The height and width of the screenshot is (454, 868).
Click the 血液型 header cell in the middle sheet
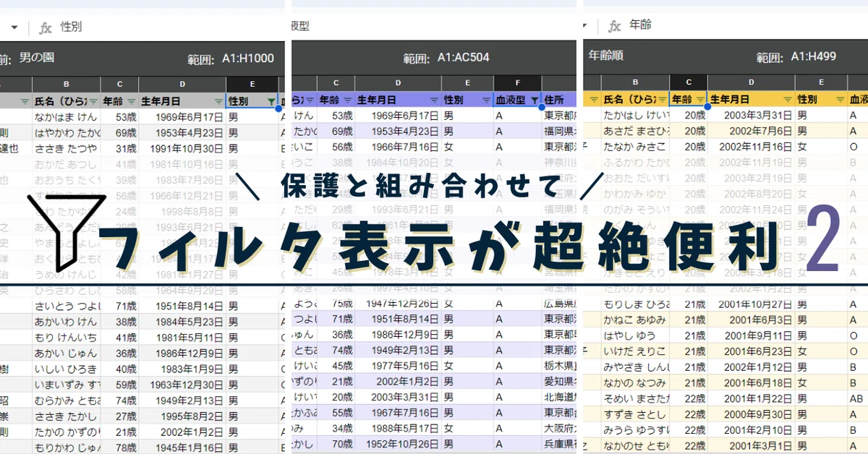coord(517,100)
